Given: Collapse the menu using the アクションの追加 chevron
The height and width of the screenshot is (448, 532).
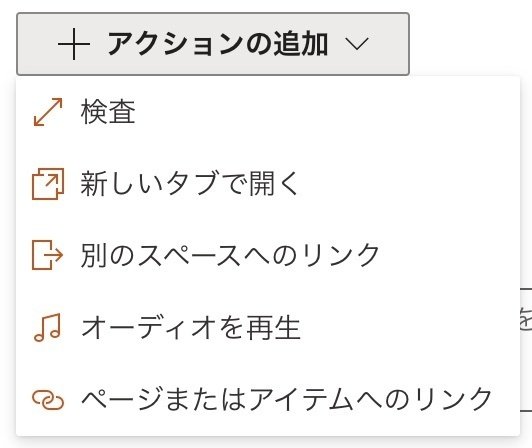Looking at the screenshot, I should pyautogui.click(x=357, y=44).
